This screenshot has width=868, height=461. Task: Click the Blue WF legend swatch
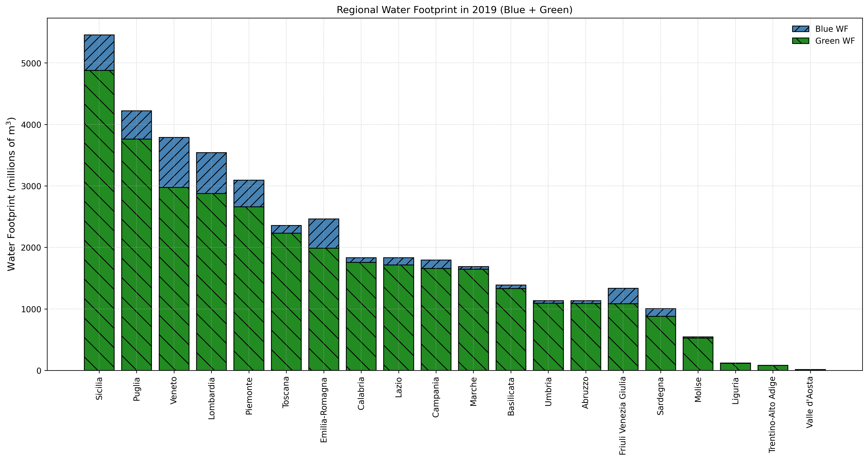800,29
